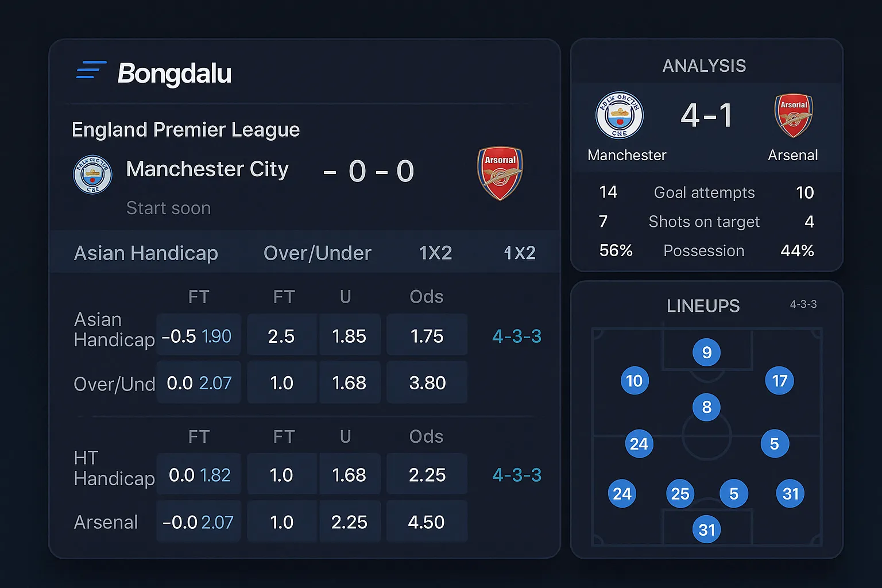Viewport: 882px width, 588px height.
Task: Switch to the Over/Under tab
Action: click(x=317, y=253)
